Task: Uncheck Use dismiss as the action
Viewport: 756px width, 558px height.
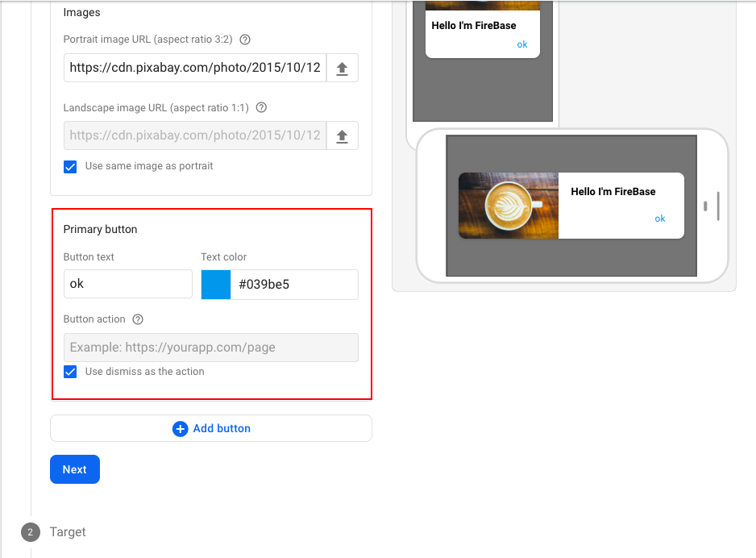Action: click(70, 372)
